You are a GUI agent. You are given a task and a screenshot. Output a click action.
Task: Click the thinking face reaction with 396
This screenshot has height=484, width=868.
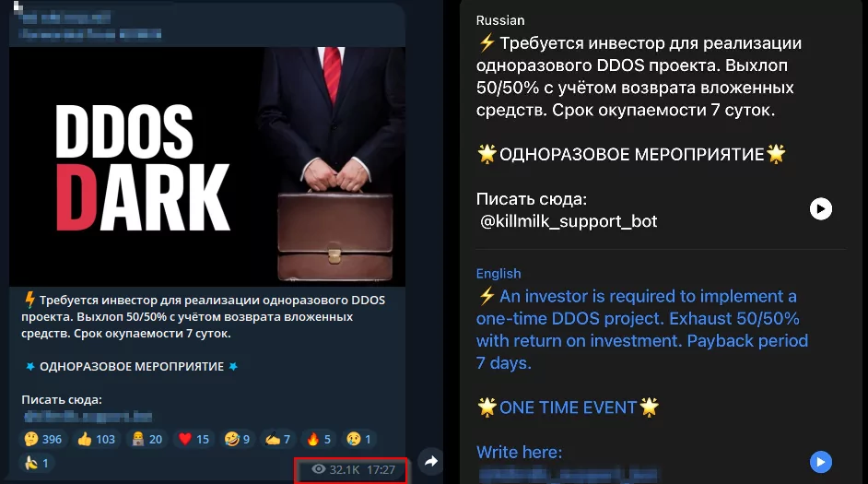(43, 439)
